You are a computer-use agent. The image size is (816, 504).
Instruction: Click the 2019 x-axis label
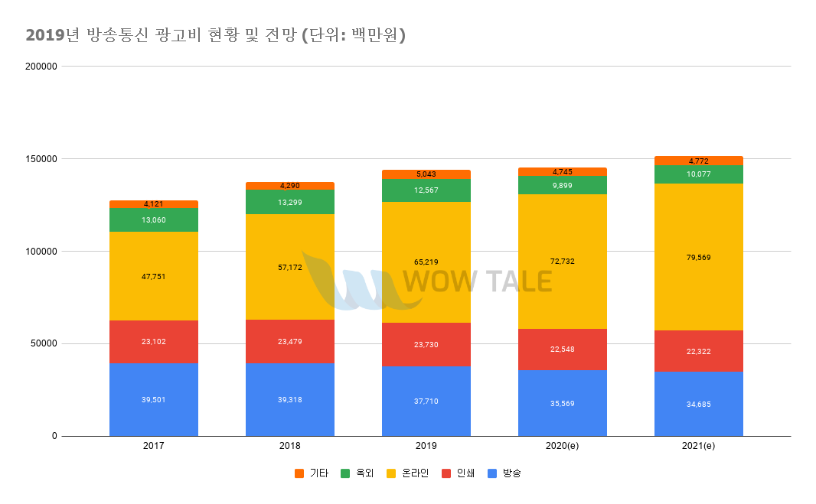426,446
